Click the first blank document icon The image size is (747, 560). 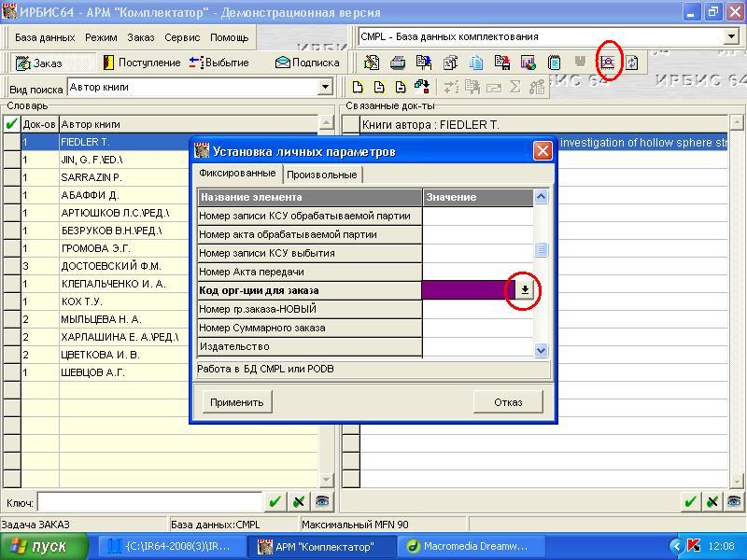(356, 87)
